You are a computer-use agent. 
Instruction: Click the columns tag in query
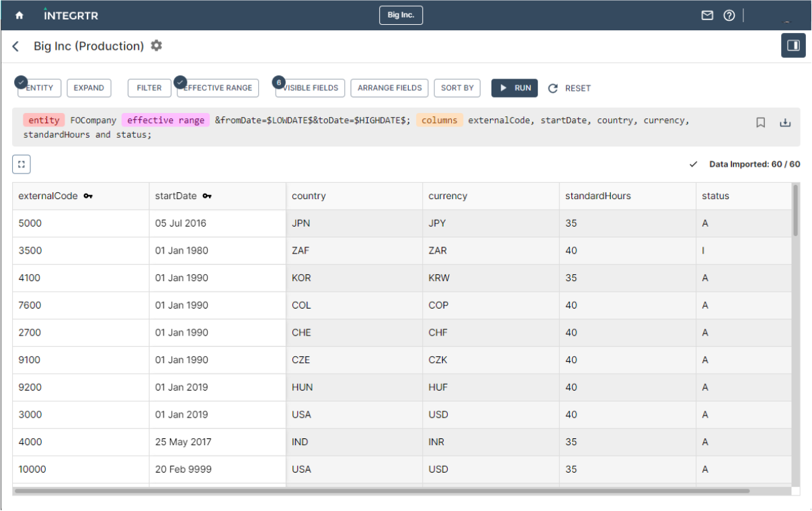pos(439,120)
